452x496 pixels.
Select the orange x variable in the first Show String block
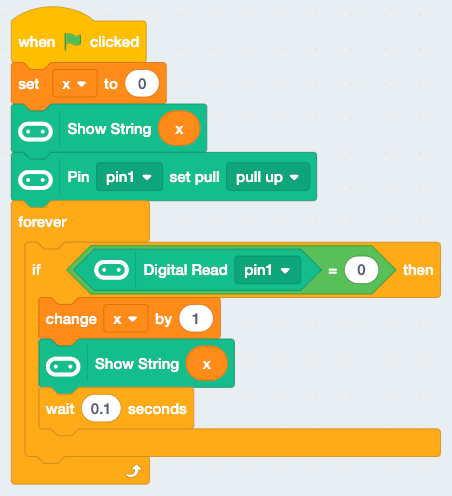point(179,129)
